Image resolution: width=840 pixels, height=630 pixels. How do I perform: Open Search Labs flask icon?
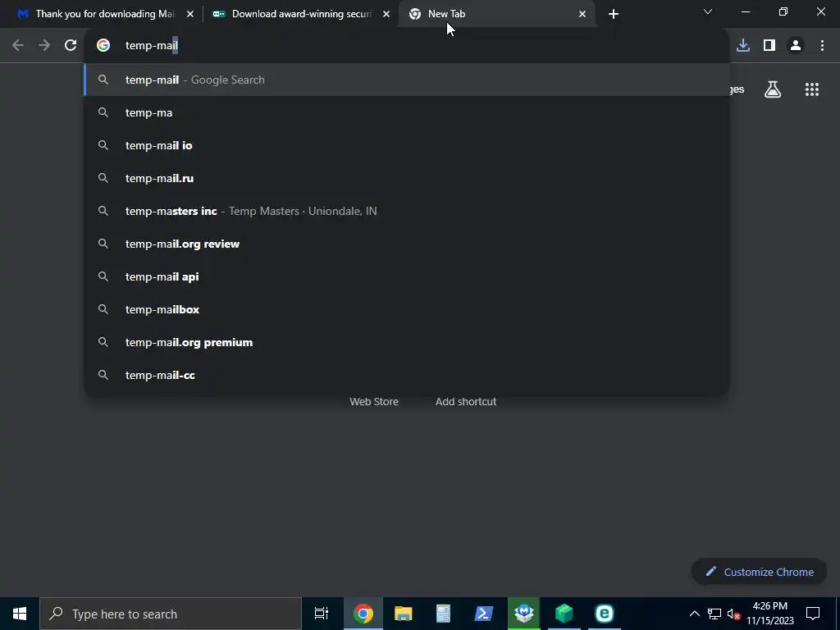[x=773, y=89]
